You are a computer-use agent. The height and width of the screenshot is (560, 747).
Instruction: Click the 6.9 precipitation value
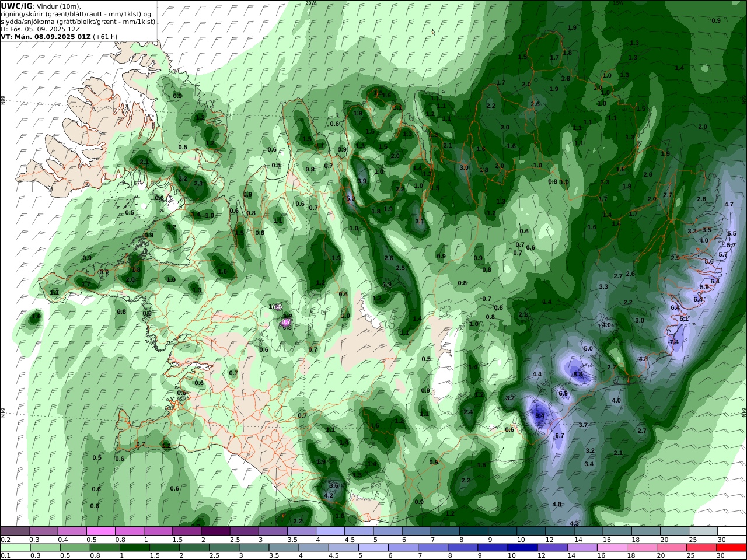point(563,394)
